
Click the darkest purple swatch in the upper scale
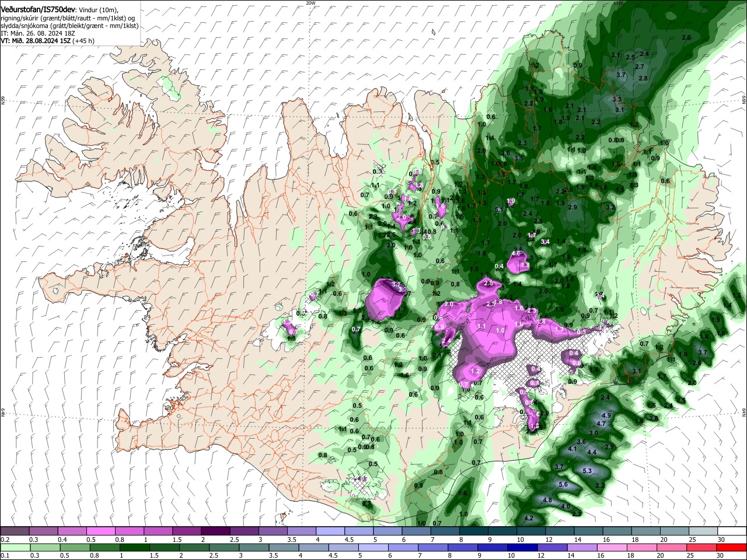[215, 530]
